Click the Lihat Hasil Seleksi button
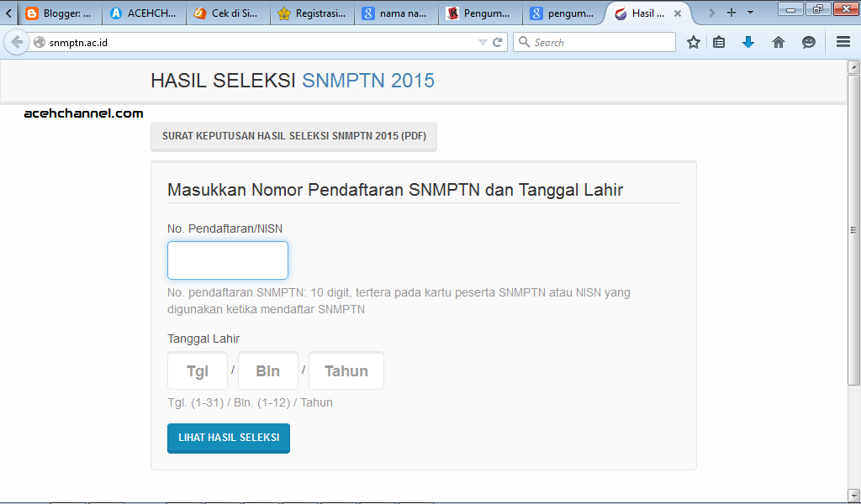861x504 pixels. [229, 438]
